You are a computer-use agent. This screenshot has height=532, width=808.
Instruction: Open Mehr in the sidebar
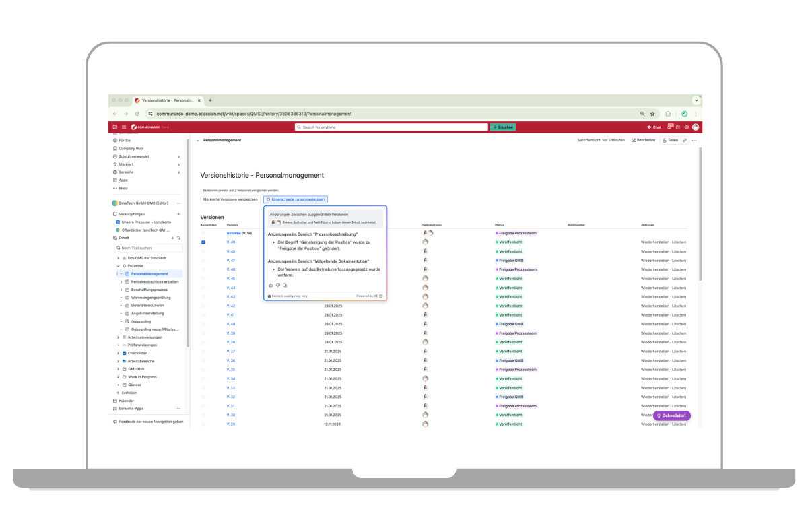click(x=120, y=188)
